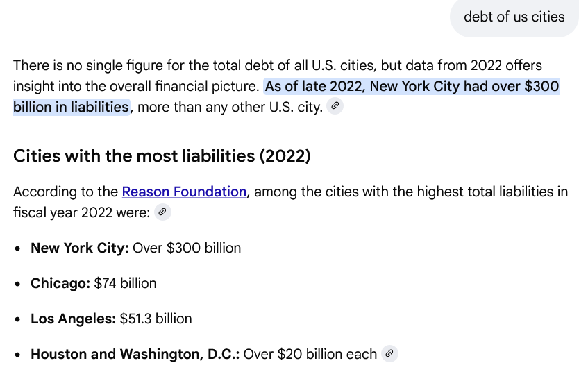Screen dimensions: 588x372
Task: Open the citation link icon after "fiscal year 2022 were:"
Action: click(162, 212)
